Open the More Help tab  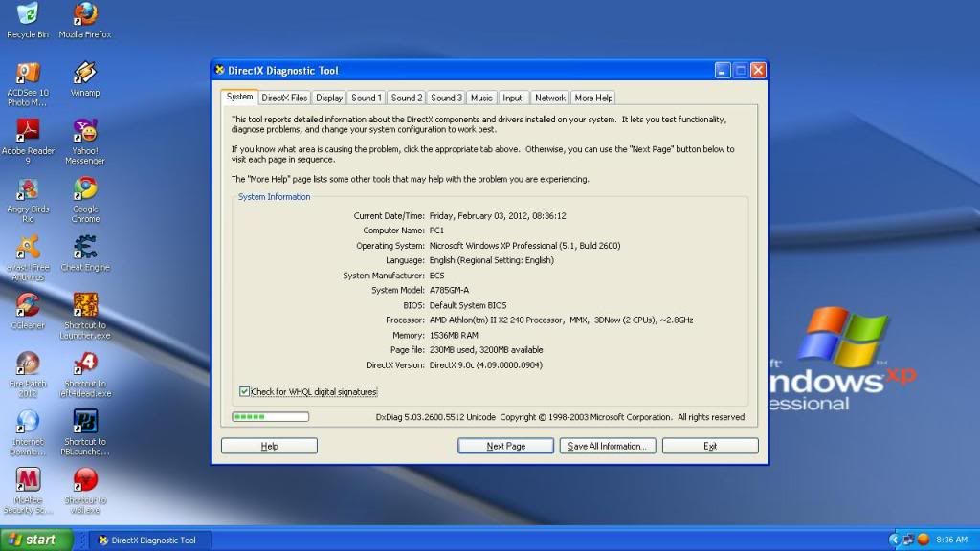pos(593,99)
